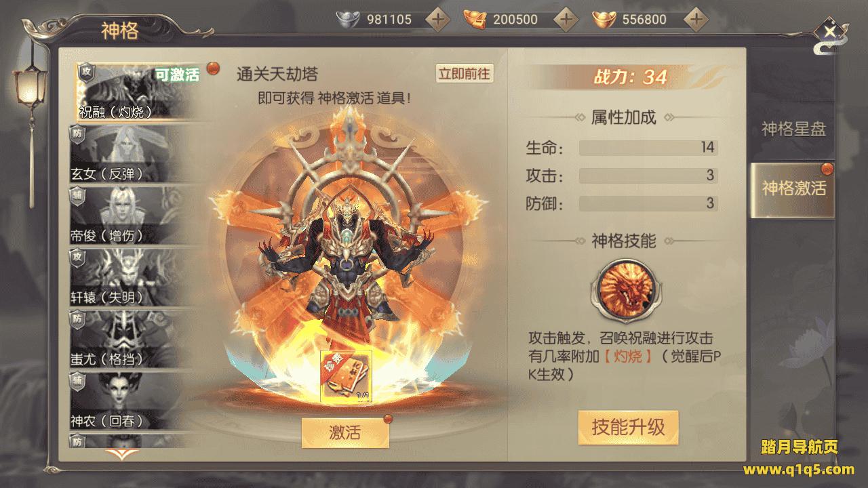Switch to the 神格星盘 tab
The width and height of the screenshot is (868, 488).
(793, 129)
